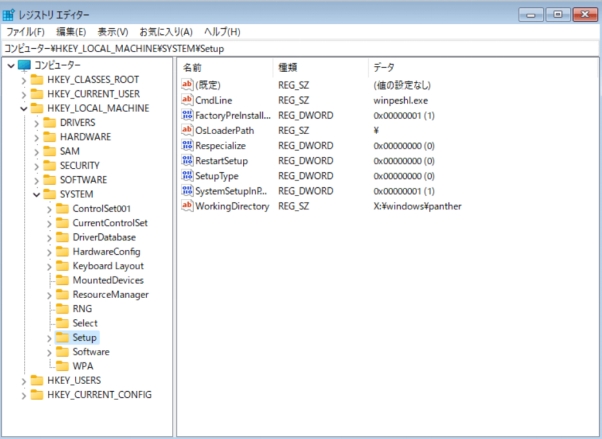Click the HKEY_CLASSES_ROOT folder icon
The image size is (602, 439).
tap(37, 80)
